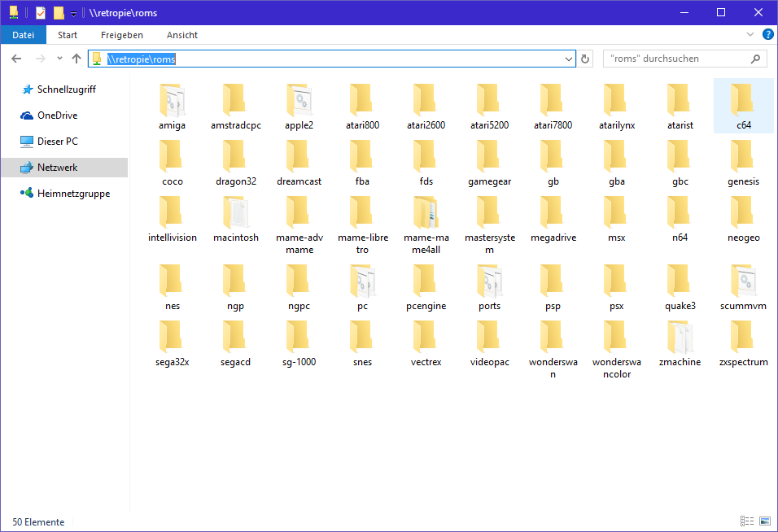Click the Back navigation arrow
This screenshot has height=532, width=778.
(x=16, y=59)
